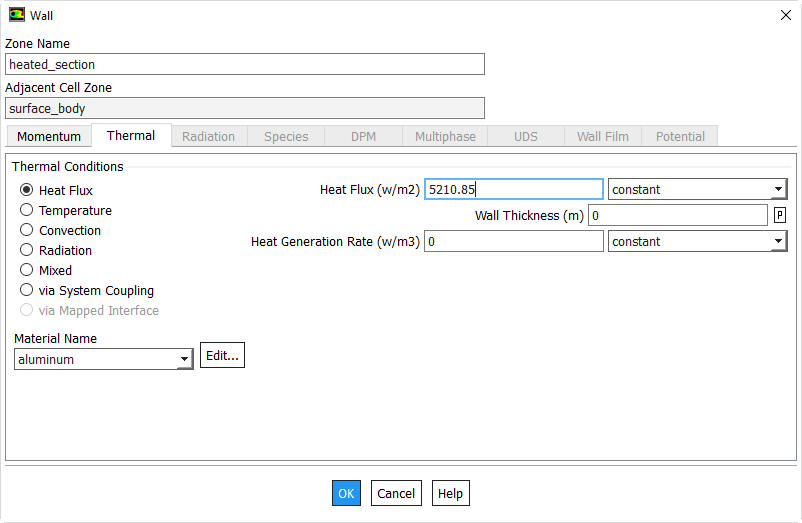Screen dimensions: 802x523
Task: Click the Wall Thickness input field
Action: click(678, 215)
